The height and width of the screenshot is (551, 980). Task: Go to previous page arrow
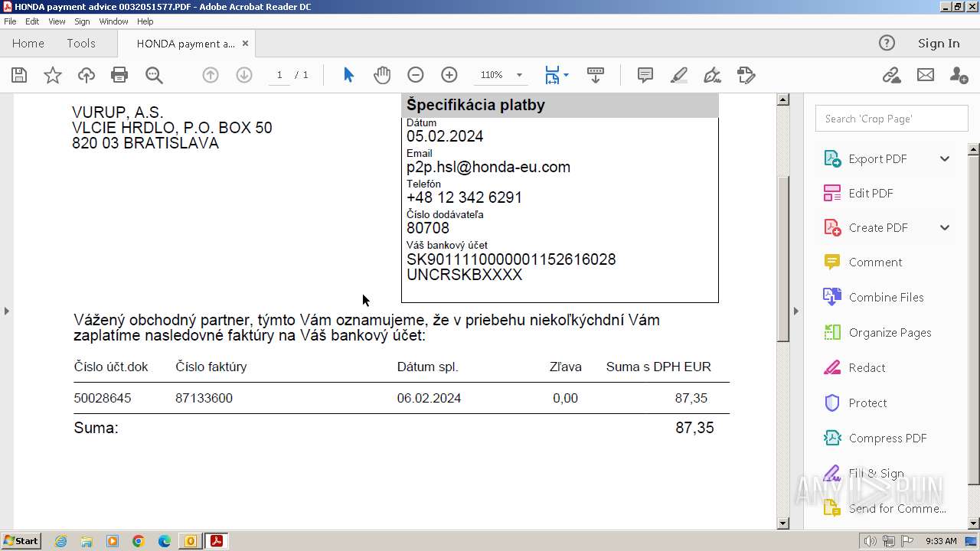pyautogui.click(x=211, y=75)
